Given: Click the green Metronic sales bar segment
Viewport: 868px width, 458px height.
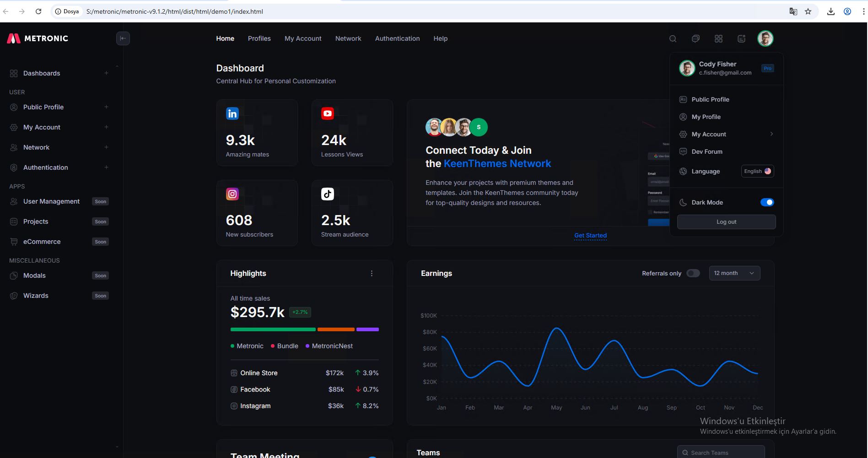Looking at the screenshot, I should (x=273, y=329).
